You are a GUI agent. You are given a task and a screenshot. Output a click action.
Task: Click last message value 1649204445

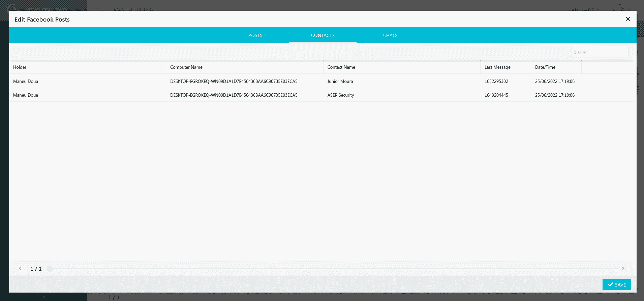(x=496, y=95)
